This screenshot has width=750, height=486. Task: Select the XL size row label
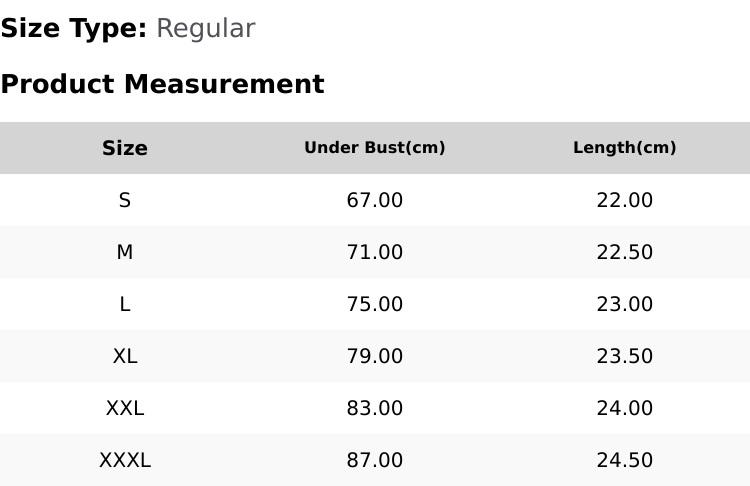click(125, 356)
